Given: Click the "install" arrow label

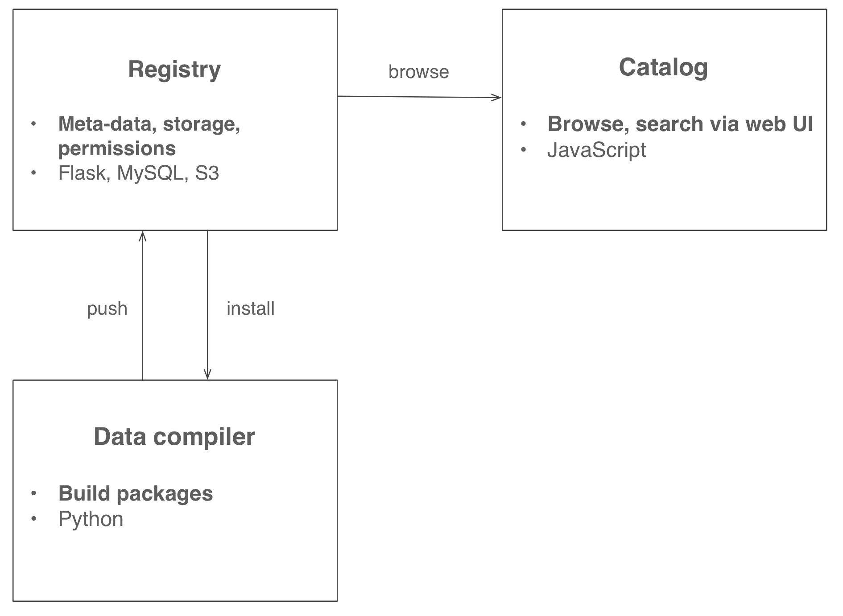Looking at the screenshot, I should click(x=250, y=308).
